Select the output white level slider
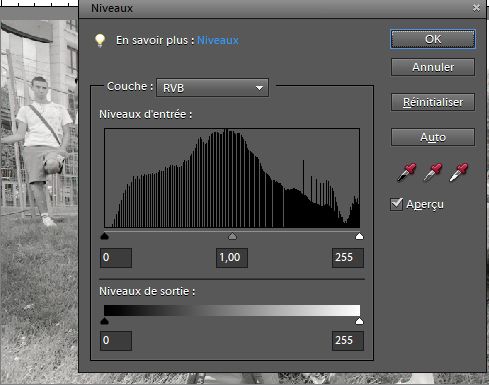 pos(359,321)
